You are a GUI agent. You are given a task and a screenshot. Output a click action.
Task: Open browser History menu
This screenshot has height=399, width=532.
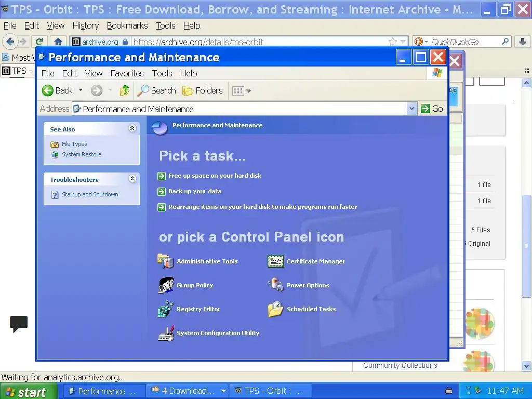(86, 26)
